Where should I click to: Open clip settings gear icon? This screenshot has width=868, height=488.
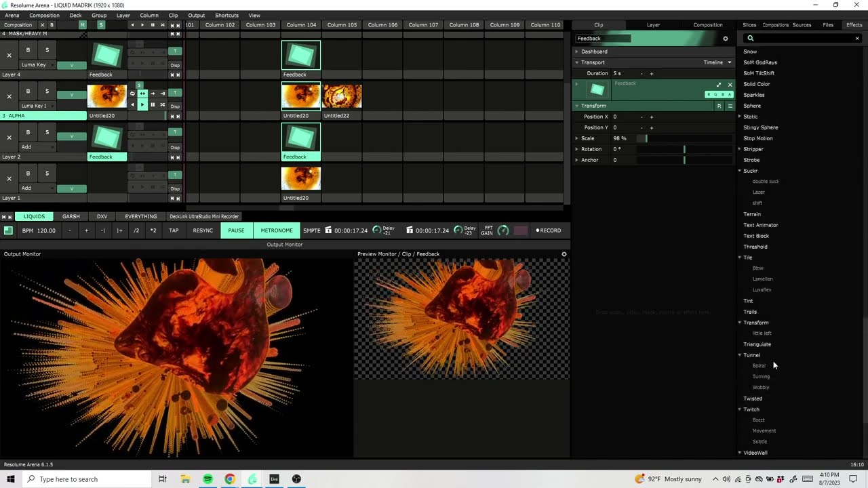tap(725, 39)
